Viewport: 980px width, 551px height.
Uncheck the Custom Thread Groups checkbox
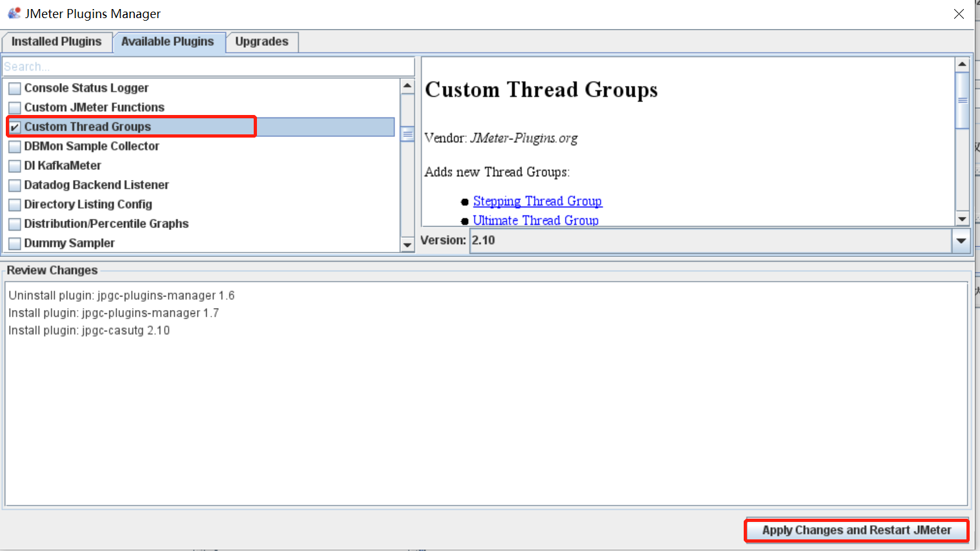(14, 127)
